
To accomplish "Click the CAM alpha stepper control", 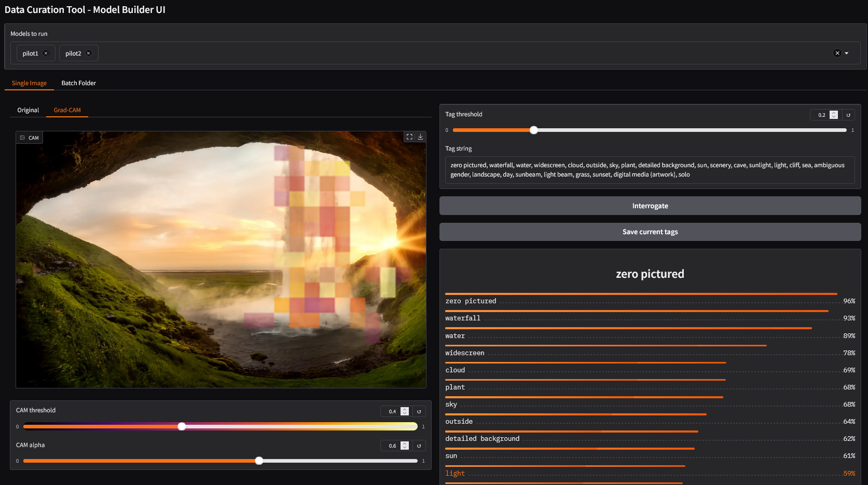I will 404,446.
